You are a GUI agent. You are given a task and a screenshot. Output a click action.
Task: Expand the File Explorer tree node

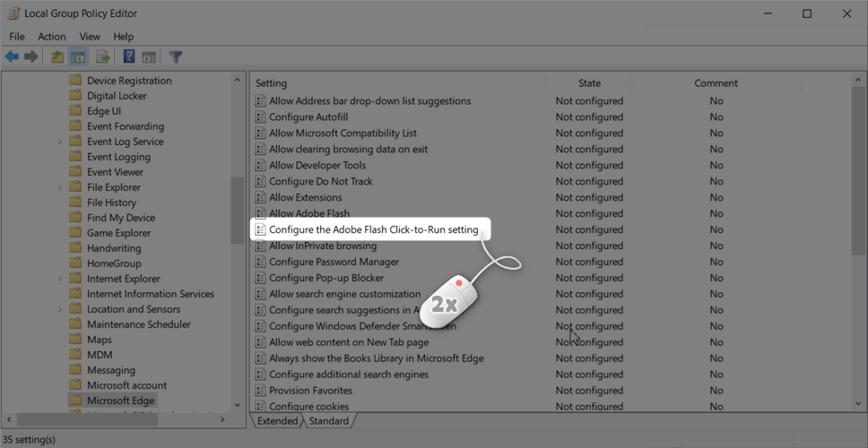coord(60,187)
